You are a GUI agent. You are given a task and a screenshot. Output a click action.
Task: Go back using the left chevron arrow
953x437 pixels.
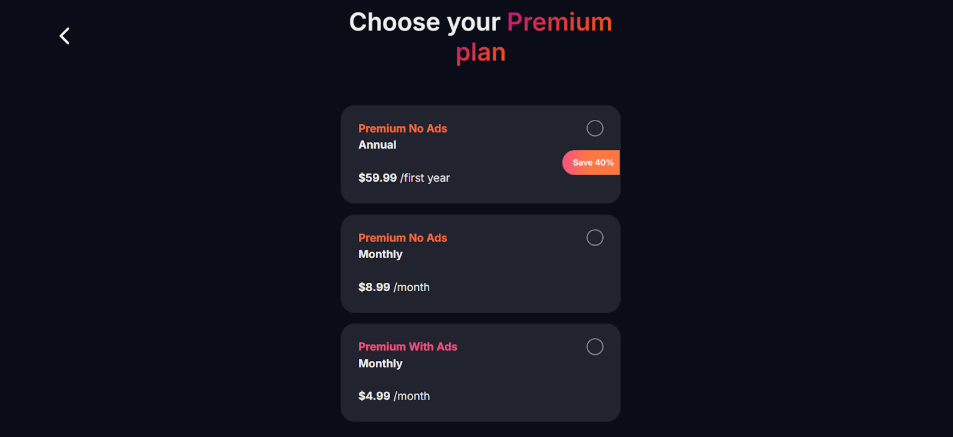coord(64,36)
